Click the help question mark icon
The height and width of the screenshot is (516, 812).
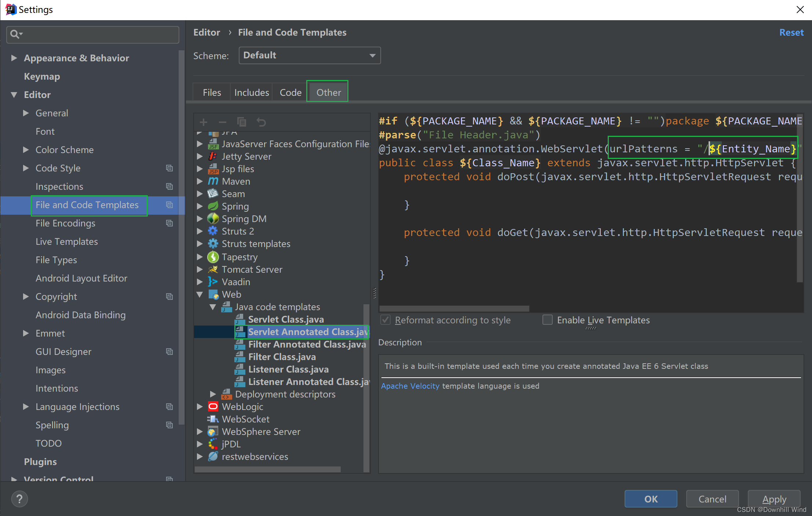point(19,499)
